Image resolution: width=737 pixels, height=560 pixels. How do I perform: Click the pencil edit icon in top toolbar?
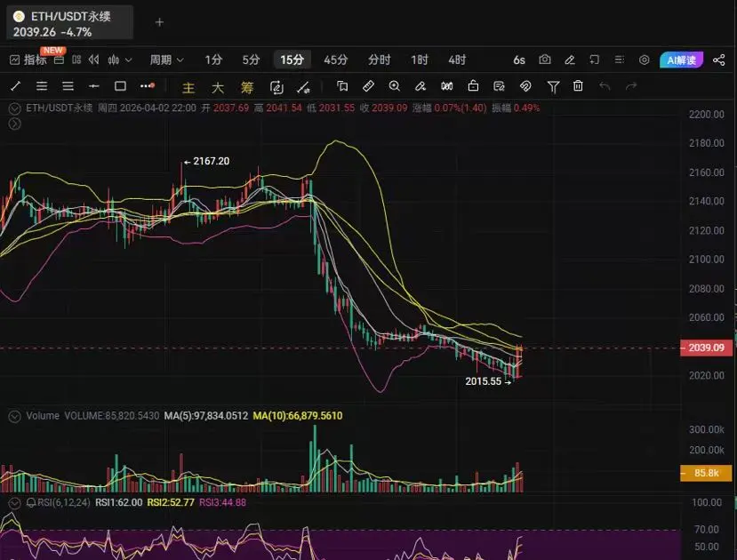pyautogui.click(x=570, y=60)
